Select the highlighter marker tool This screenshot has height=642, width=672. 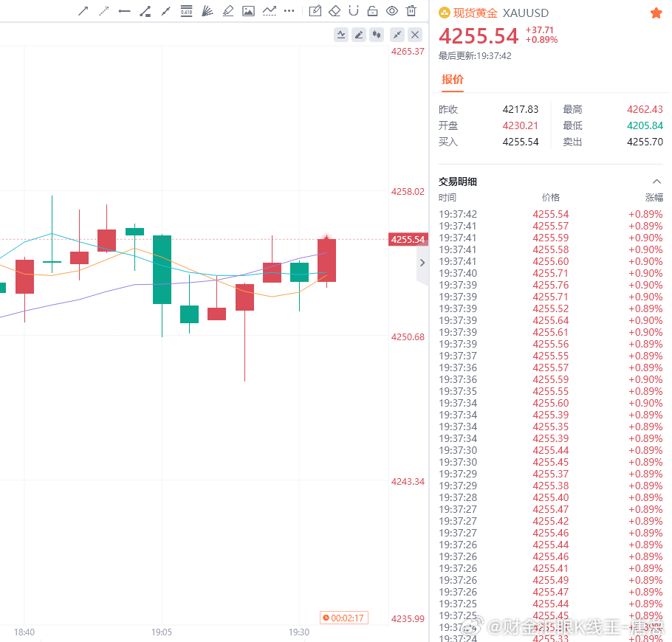pos(228,11)
